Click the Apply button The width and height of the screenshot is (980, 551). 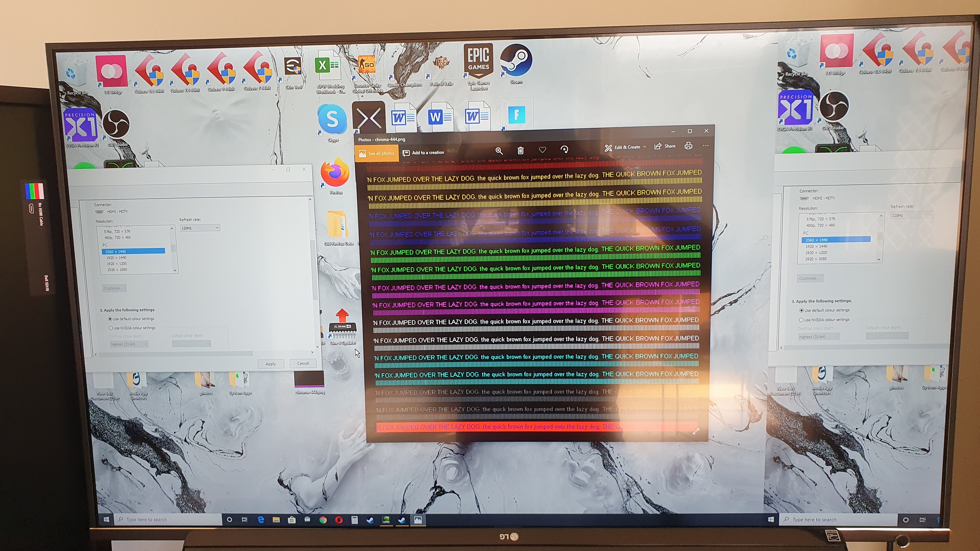pyautogui.click(x=270, y=364)
